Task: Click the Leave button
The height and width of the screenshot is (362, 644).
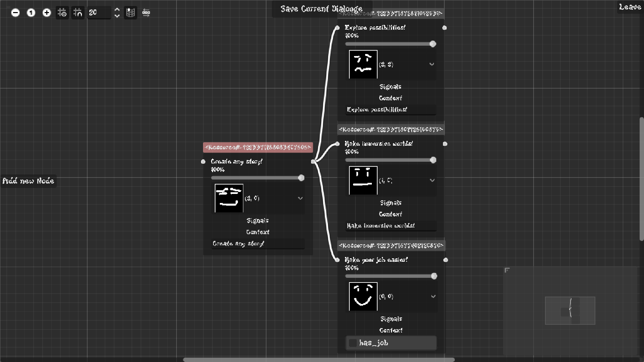Action: 630,7
